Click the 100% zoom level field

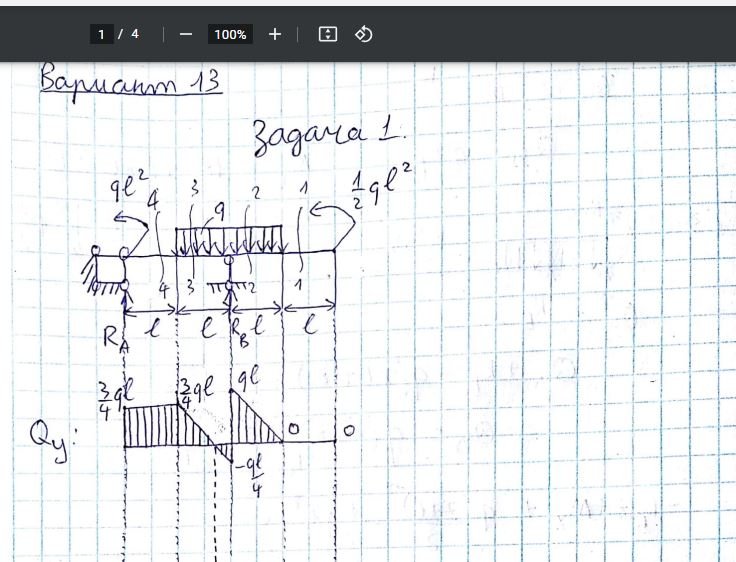coord(230,34)
